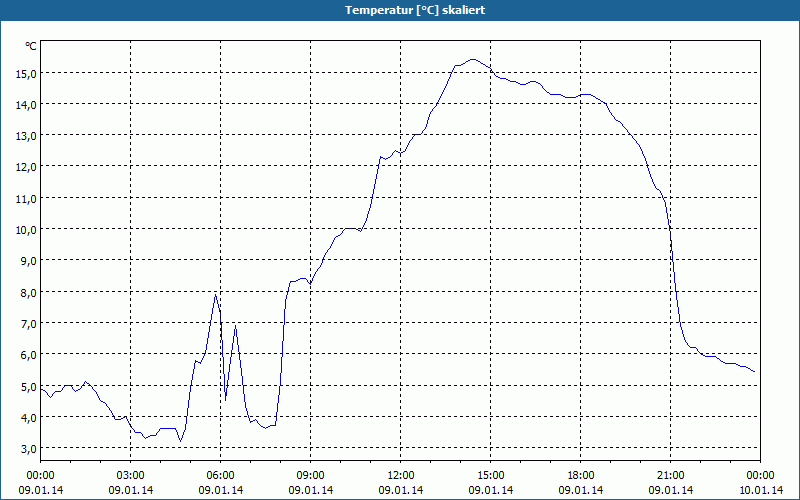Select the 12,0 y-axis value
800x500 pixels.
(x=26, y=167)
